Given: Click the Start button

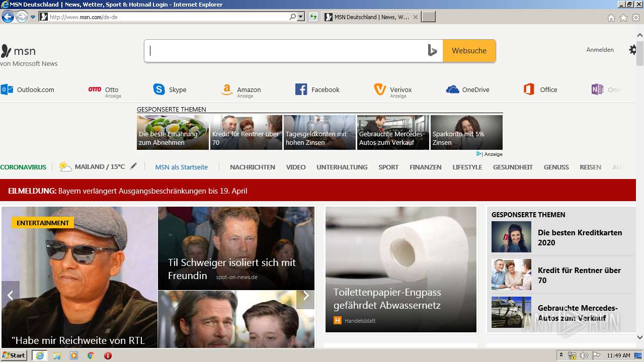Looking at the screenshot, I should click(x=14, y=355).
